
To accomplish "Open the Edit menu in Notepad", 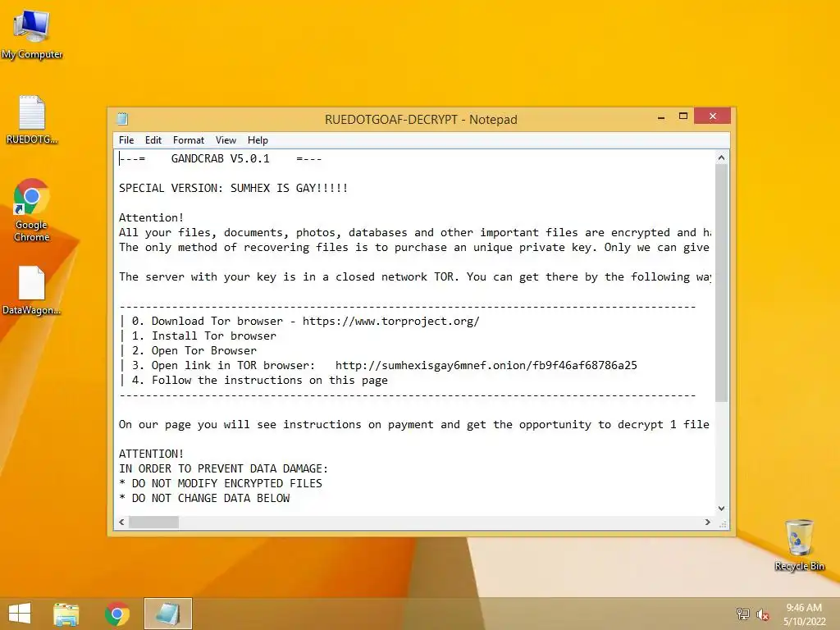I will [x=153, y=140].
